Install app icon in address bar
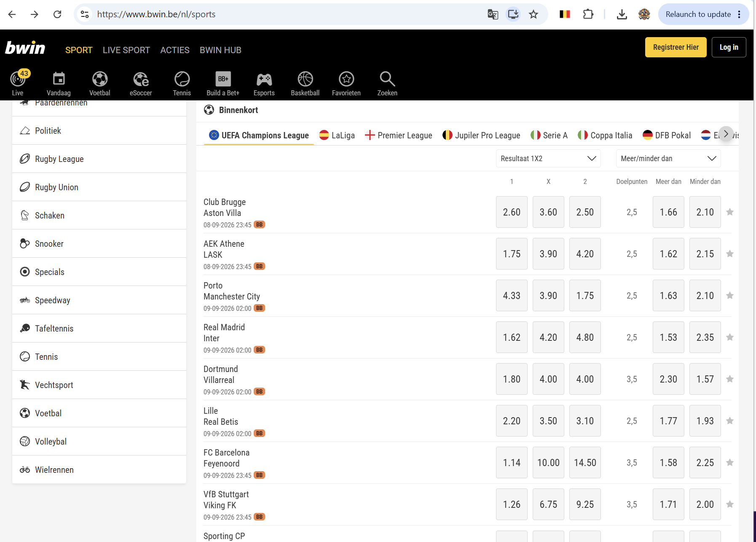The width and height of the screenshot is (756, 542). click(513, 14)
